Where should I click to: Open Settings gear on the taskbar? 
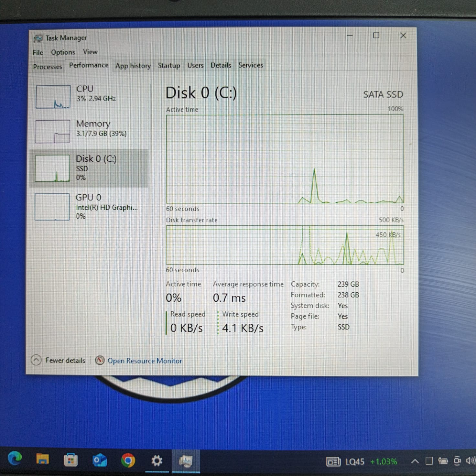(157, 461)
